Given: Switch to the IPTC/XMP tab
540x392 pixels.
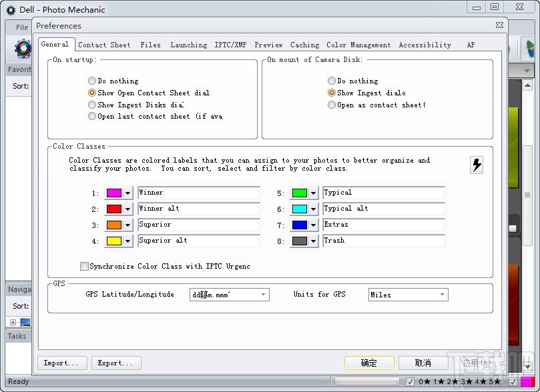Looking at the screenshot, I should click(x=230, y=45).
